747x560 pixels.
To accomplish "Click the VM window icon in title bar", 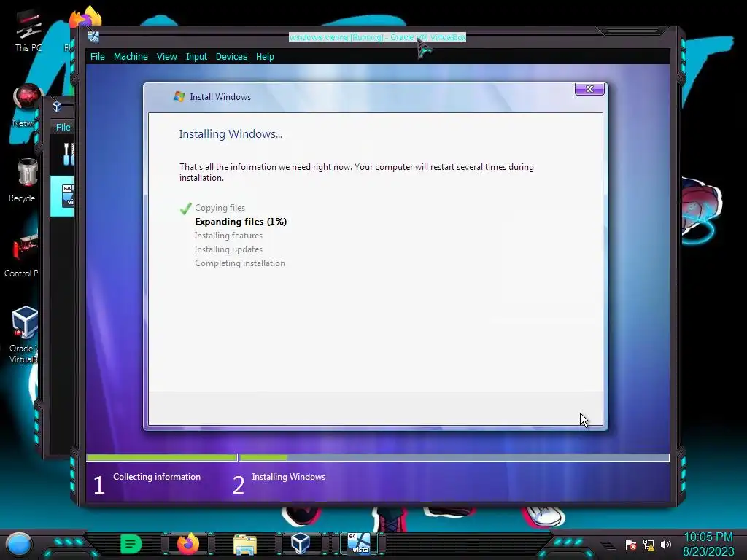I will 93,36.
